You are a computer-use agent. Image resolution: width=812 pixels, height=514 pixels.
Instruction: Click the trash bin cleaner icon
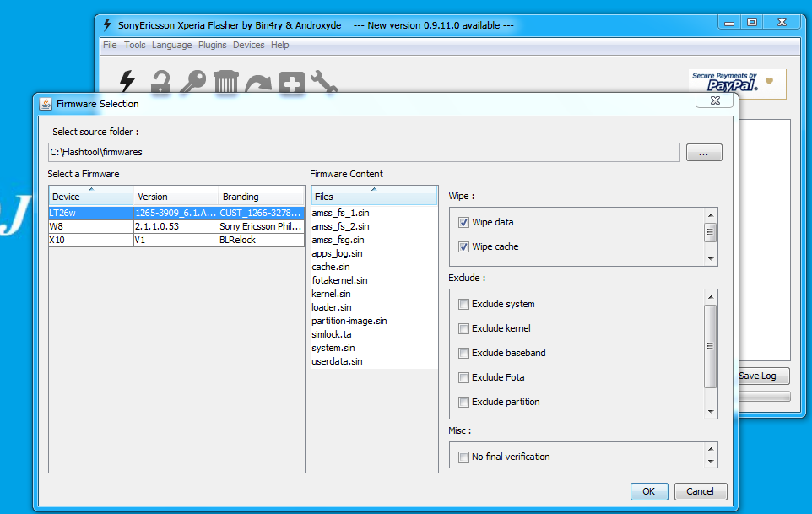pyautogui.click(x=226, y=81)
